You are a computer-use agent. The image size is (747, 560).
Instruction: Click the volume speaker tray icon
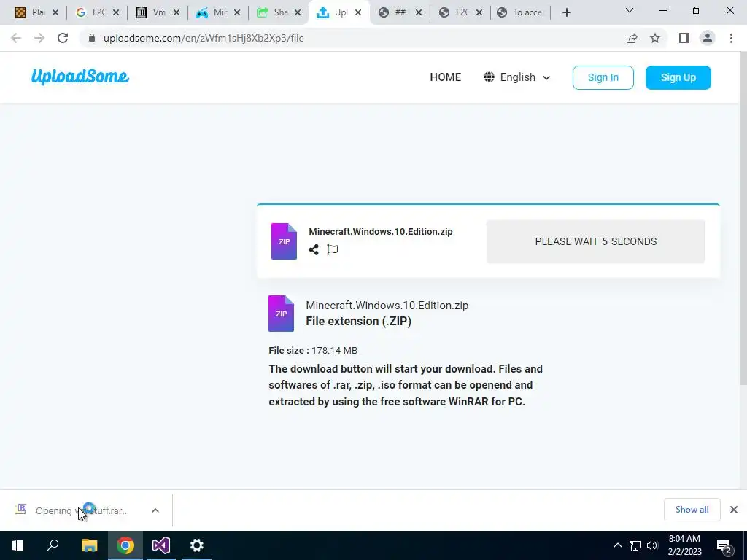pos(652,545)
